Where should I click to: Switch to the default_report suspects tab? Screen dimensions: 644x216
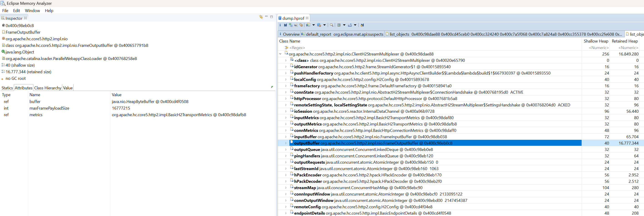pos(342,34)
